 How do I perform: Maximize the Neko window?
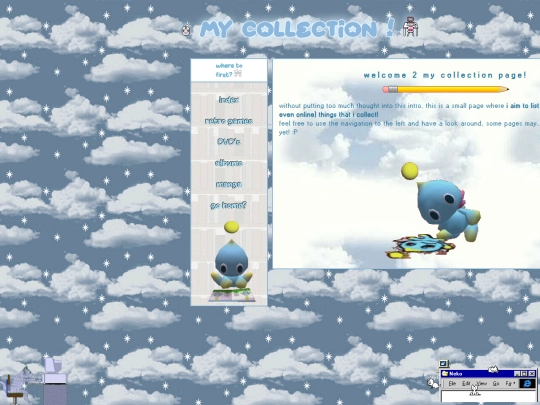[524, 374]
